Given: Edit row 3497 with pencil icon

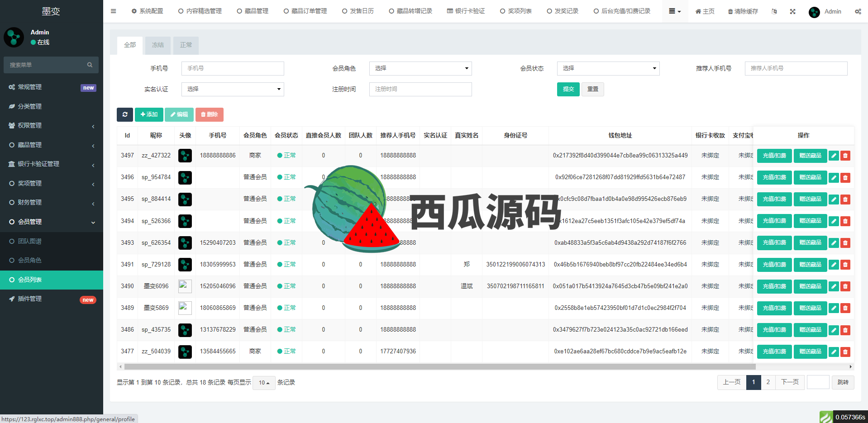Looking at the screenshot, I should click(x=834, y=156).
